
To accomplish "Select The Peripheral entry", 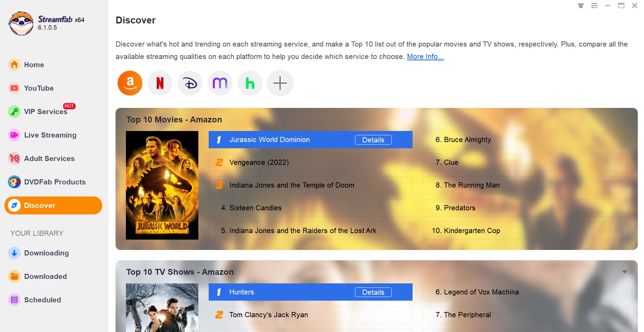I will [525, 315].
